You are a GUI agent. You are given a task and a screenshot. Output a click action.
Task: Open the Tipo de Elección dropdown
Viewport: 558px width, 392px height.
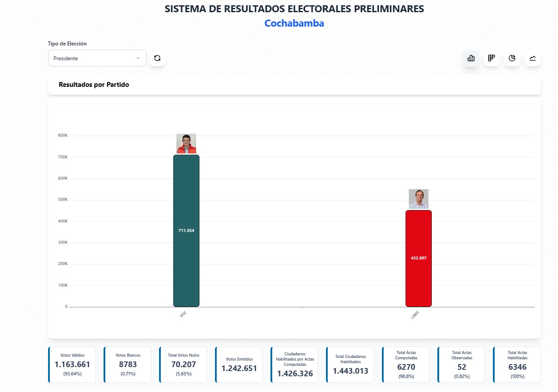[97, 58]
